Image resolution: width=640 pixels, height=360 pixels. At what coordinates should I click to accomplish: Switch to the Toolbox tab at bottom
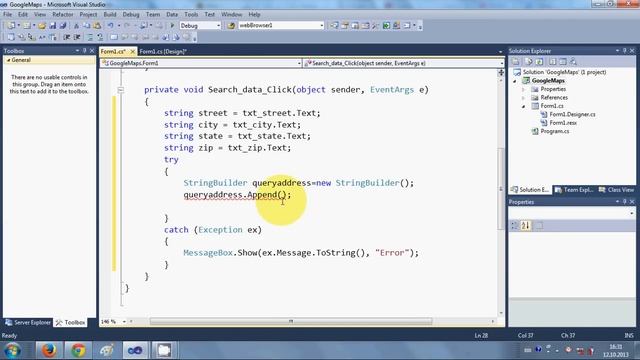(71, 322)
